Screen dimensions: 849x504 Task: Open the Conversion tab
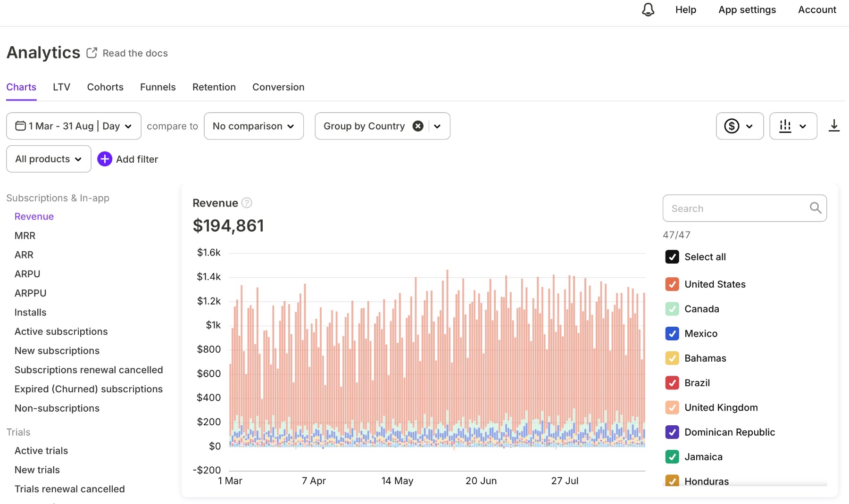coord(278,87)
